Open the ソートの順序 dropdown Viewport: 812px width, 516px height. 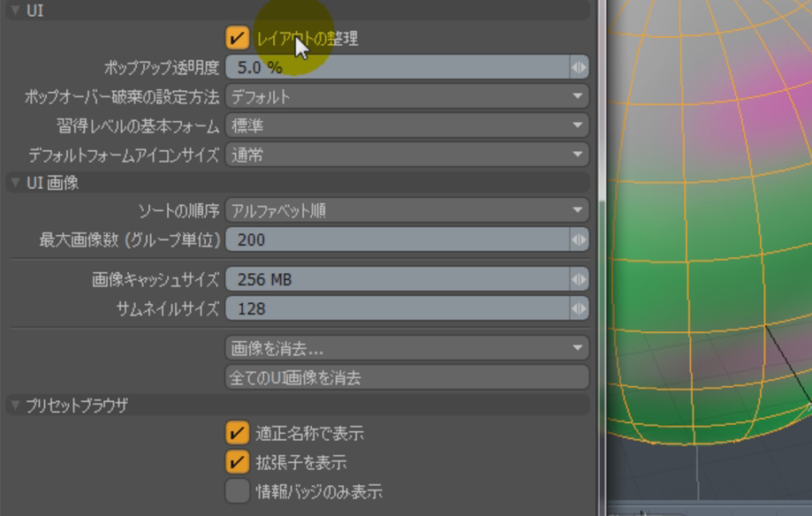click(406, 210)
